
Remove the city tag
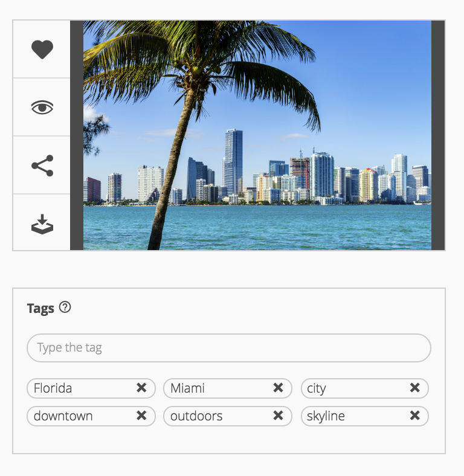tap(415, 388)
